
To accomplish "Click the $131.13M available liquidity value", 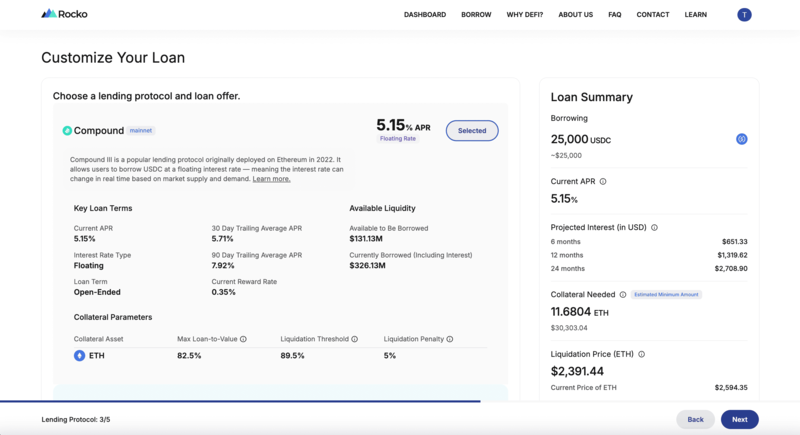I will click(366, 239).
